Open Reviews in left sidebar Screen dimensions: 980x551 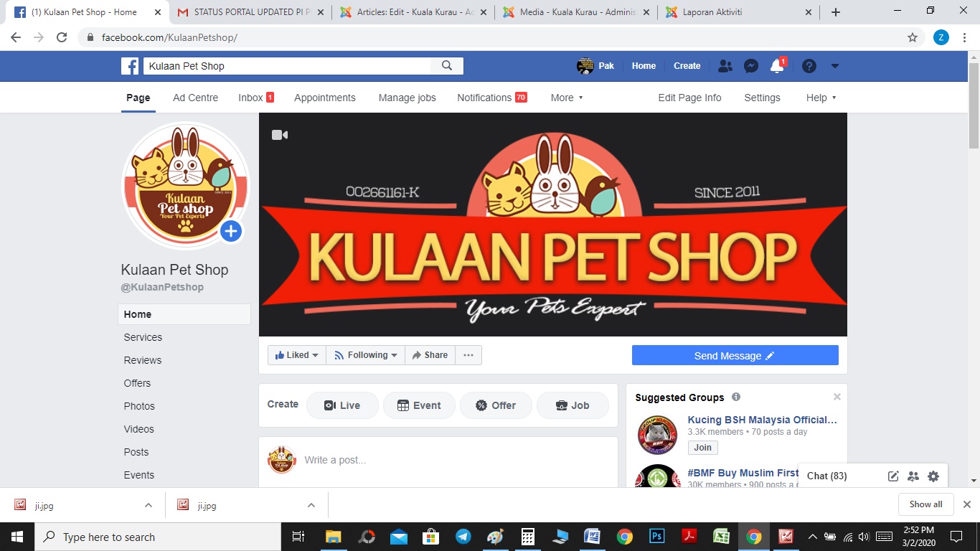pyautogui.click(x=143, y=360)
